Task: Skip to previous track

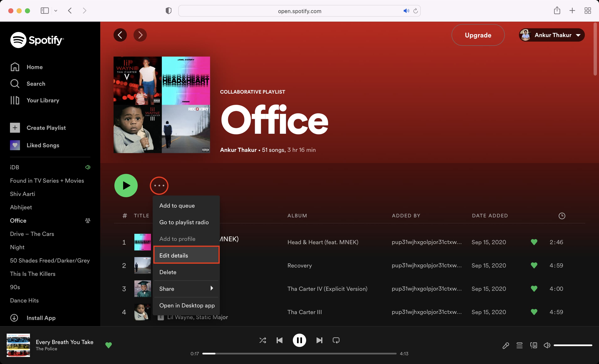Action: coord(280,340)
